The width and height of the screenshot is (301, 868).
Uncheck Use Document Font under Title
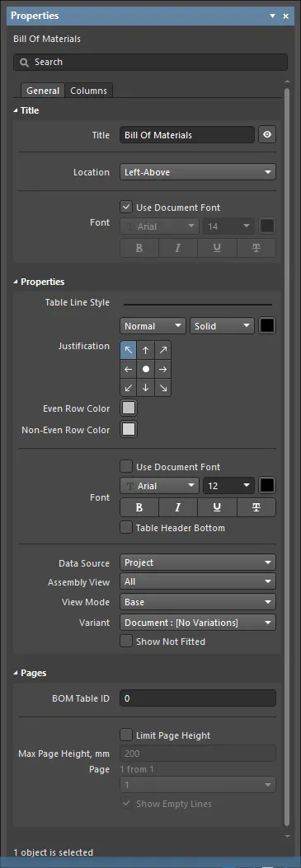coord(126,208)
